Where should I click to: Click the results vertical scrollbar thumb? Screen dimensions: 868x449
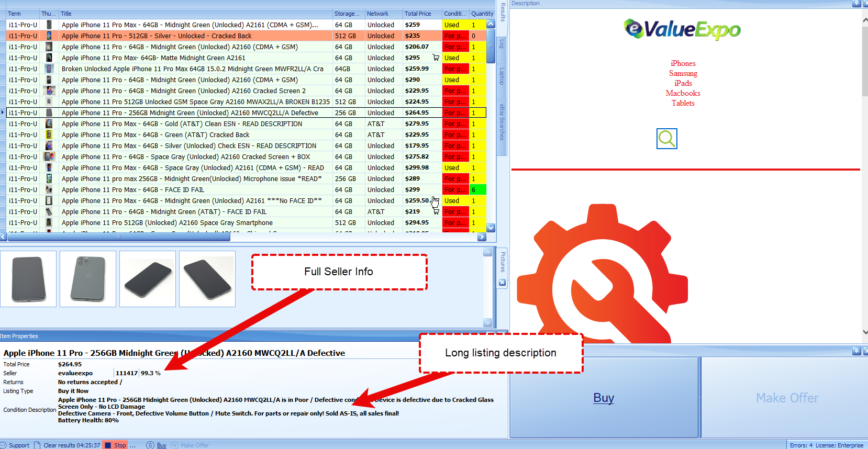click(491, 46)
